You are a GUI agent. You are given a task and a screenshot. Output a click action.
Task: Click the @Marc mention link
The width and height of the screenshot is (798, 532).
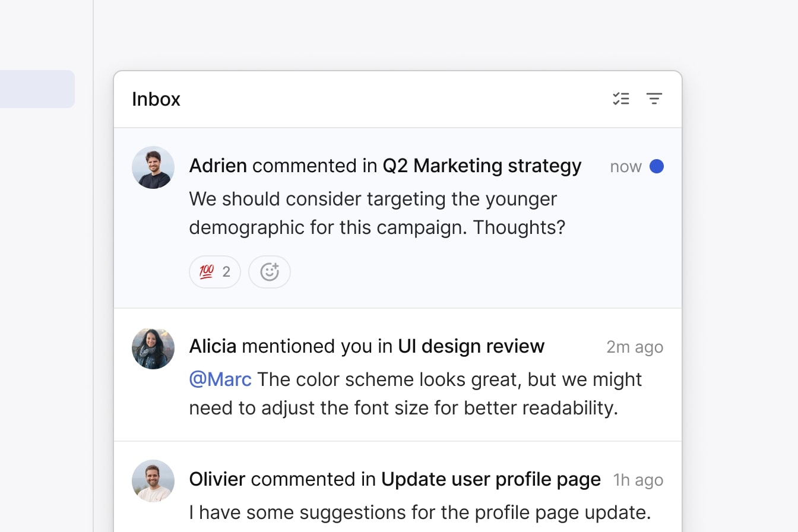pyautogui.click(x=220, y=379)
